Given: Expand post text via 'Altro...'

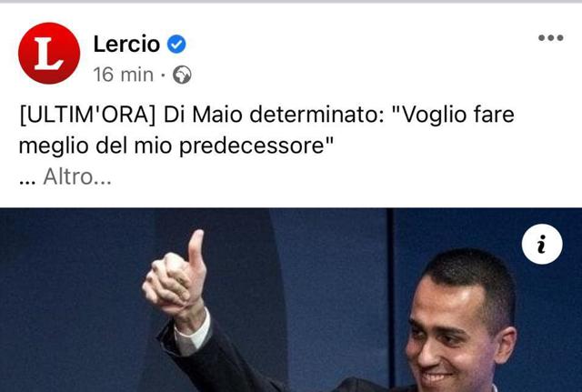Looking at the screenshot, I should (77, 176).
